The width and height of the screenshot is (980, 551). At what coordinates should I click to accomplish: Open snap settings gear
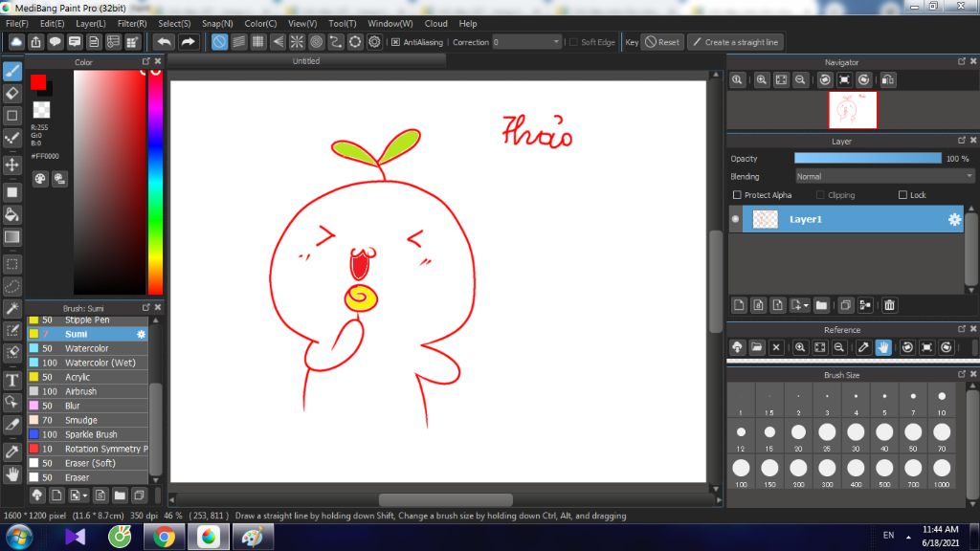pyautogui.click(x=374, y=42)
